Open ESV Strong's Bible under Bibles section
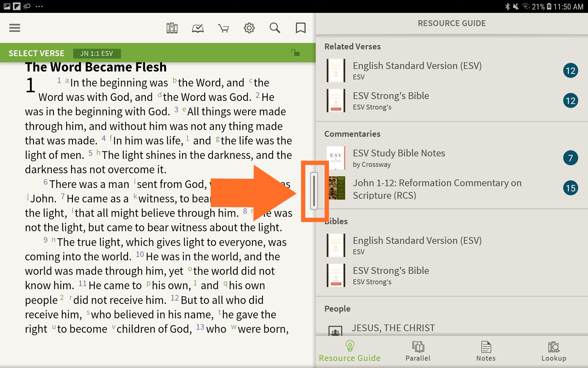This screenshot has width=588, height=368. (452, 275)
